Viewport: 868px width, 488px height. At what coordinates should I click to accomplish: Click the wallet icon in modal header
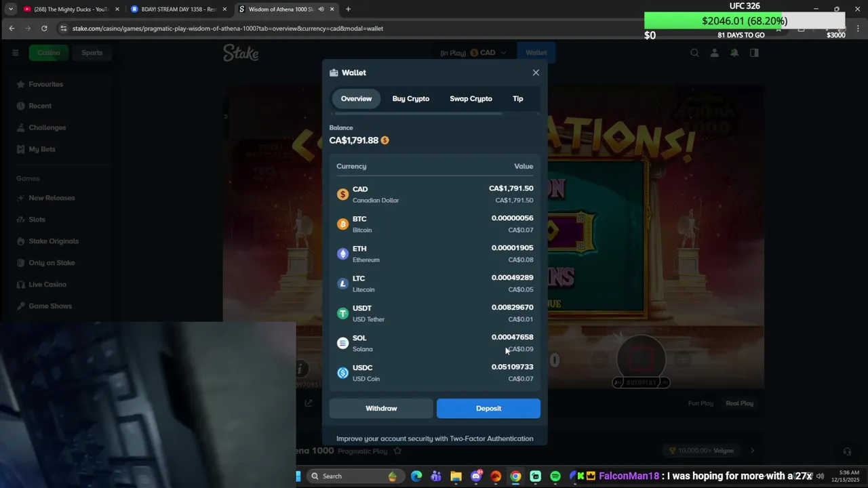click(334, 73)
